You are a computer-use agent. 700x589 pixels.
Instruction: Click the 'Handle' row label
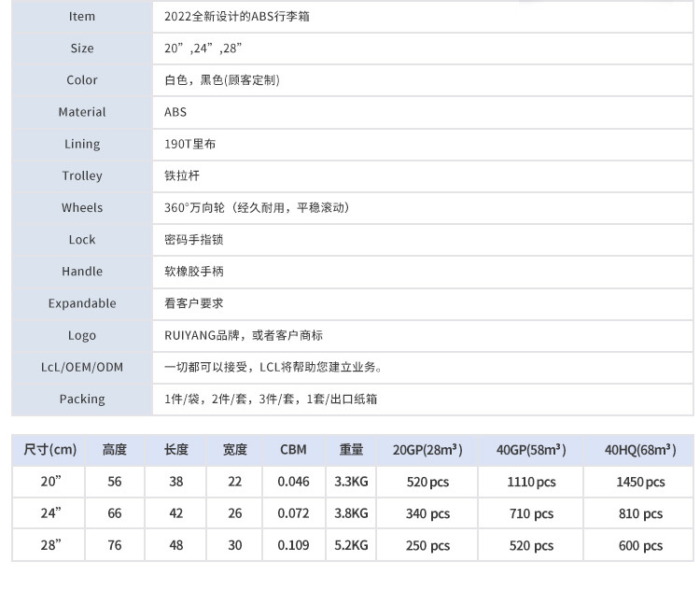coord(82,272)
